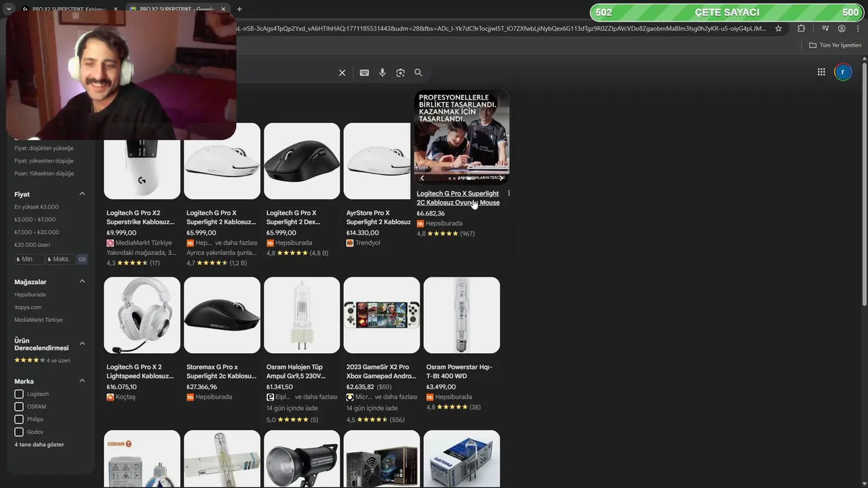Show the next image in the Superlight 2C card
Screen dimensions: 868x488
click(501, 178)
